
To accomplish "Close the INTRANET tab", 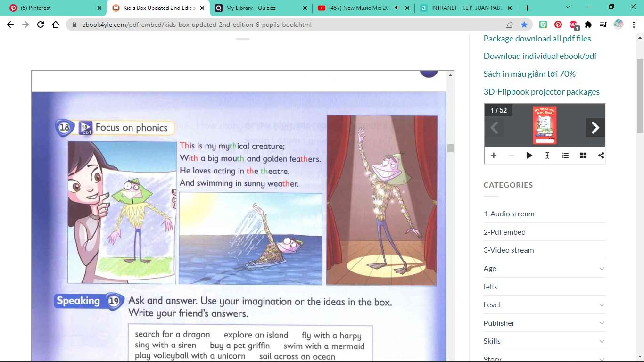I will 510,8.
